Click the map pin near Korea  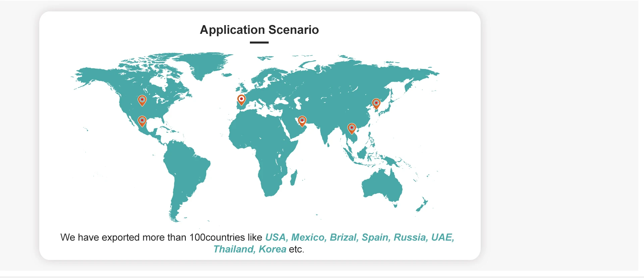(x=376, y=103)
